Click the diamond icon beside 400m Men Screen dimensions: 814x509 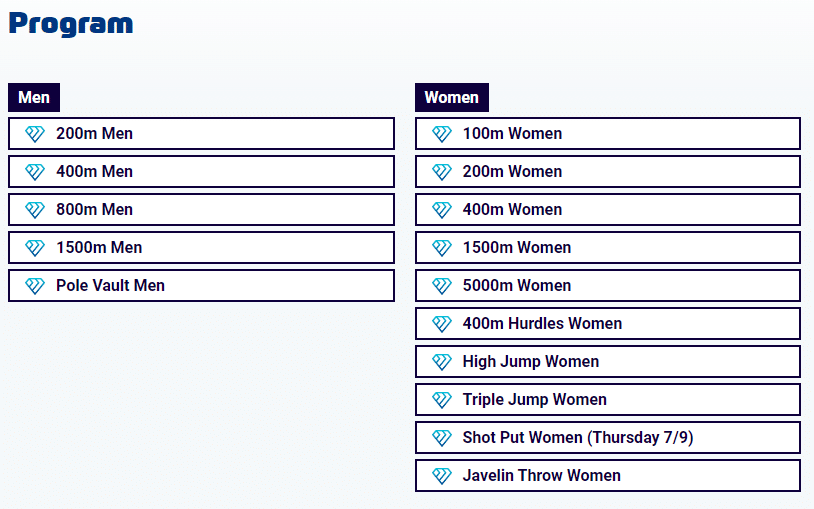coord(35,172)
